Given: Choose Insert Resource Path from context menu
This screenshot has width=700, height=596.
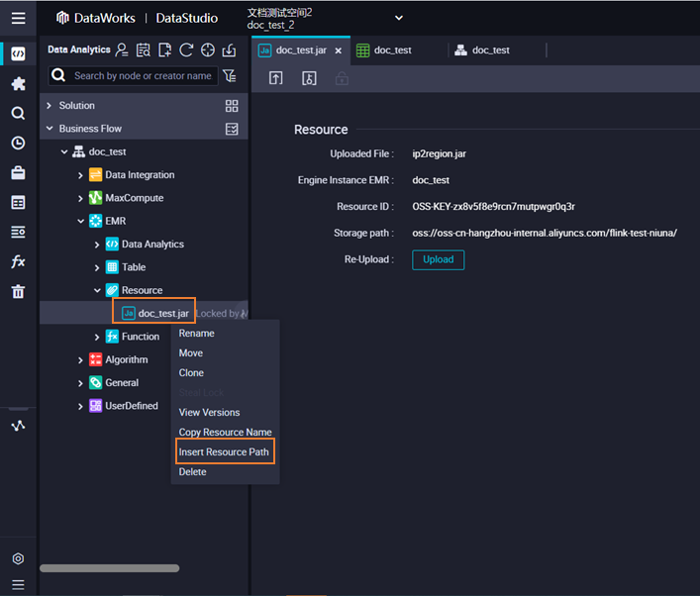Looking at the screenshot, I should click(224, 451).
